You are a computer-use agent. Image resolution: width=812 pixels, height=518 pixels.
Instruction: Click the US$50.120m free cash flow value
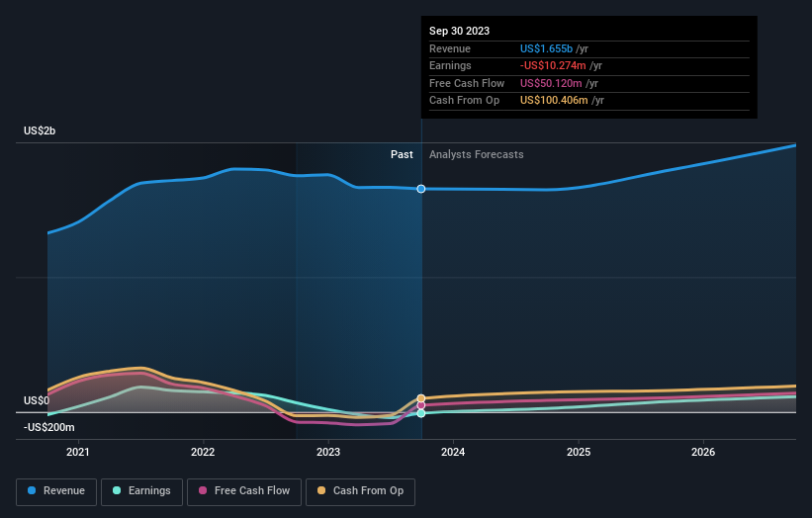(551, 83)
